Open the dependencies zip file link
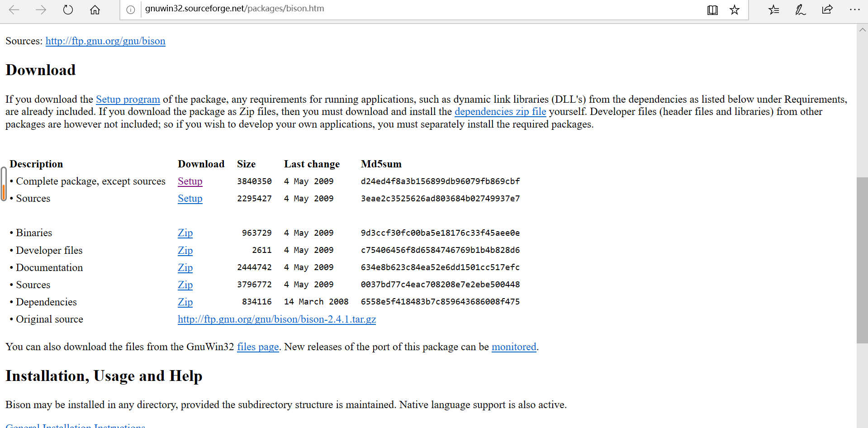Screen dimensions: 868x428 [500, 111]
